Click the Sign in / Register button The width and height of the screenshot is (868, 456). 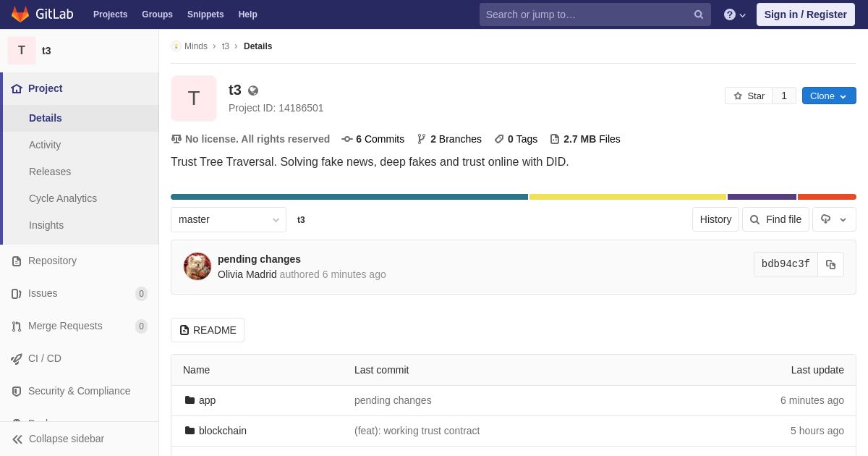[x=806, y=14]
